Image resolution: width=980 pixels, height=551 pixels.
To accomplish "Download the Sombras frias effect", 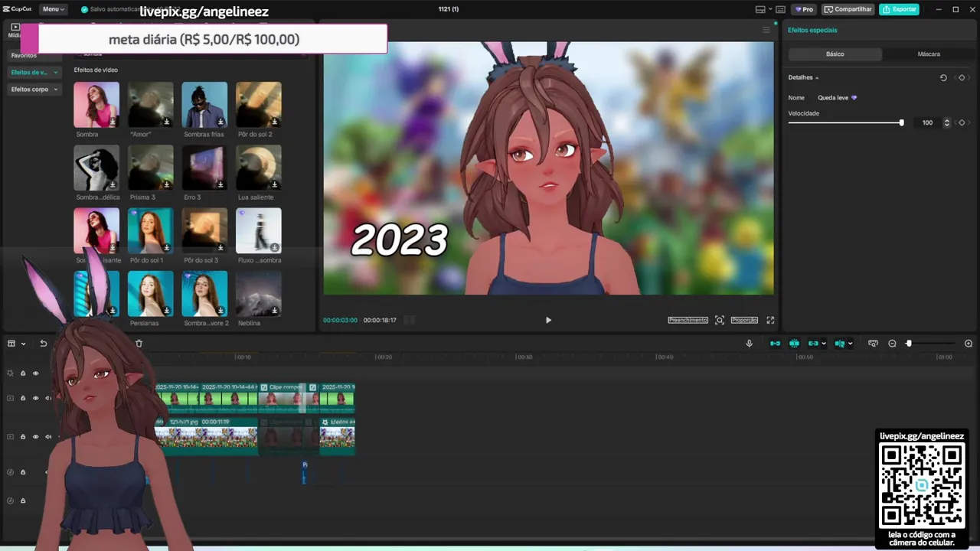I will click(x=220, y=121).
